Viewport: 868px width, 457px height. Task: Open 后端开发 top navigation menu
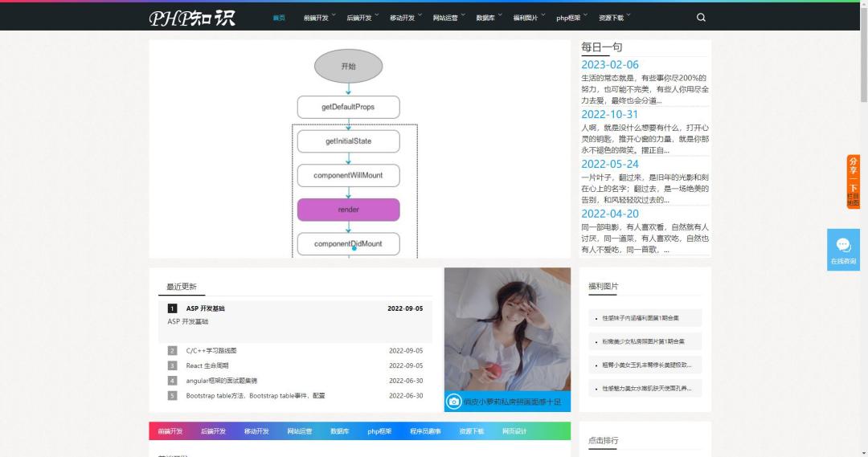point(359,18)
